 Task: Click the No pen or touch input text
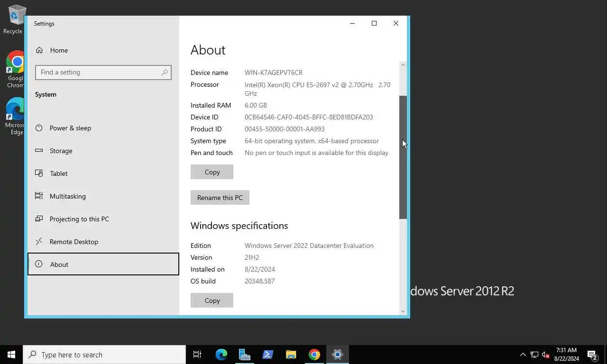(x=316, y=153)
